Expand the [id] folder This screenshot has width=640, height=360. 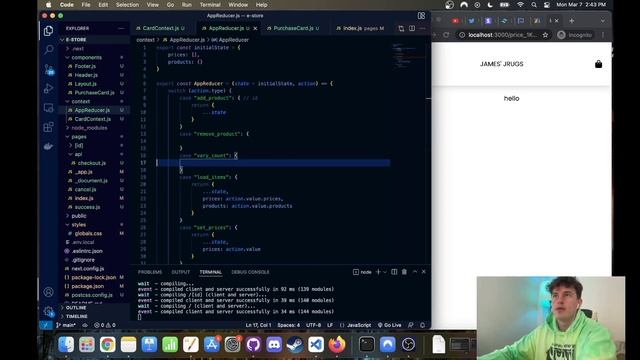[79, 145]
